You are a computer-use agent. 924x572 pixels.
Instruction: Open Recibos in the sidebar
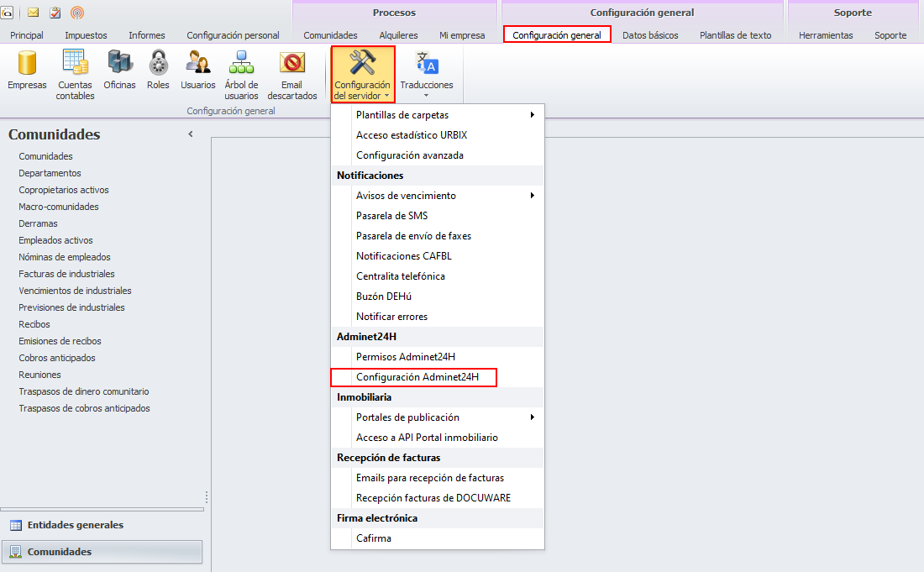point(34,324)
